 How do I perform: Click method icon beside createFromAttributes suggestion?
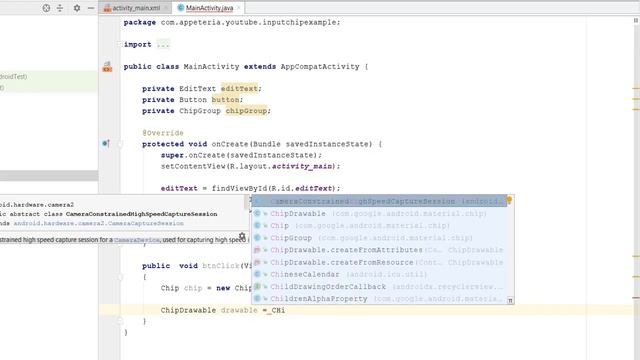click(x=257, y=250)
